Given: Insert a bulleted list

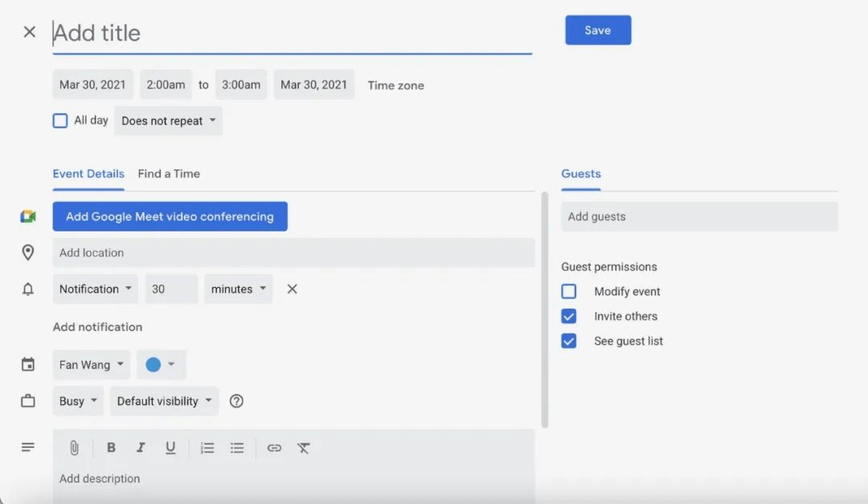Looking at the screenshot, I should click(x=237, y=448).
